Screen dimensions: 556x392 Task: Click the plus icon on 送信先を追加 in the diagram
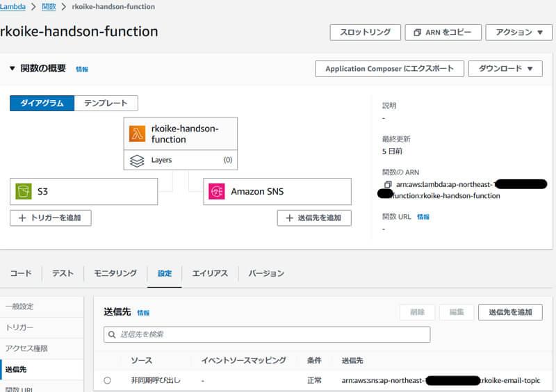pos(289,218)
